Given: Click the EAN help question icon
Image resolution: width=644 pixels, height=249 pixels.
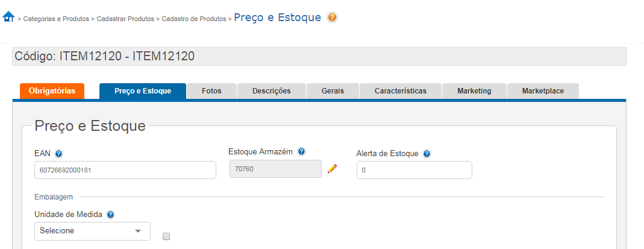Looking at the screenshot, I should click(58, 154).
